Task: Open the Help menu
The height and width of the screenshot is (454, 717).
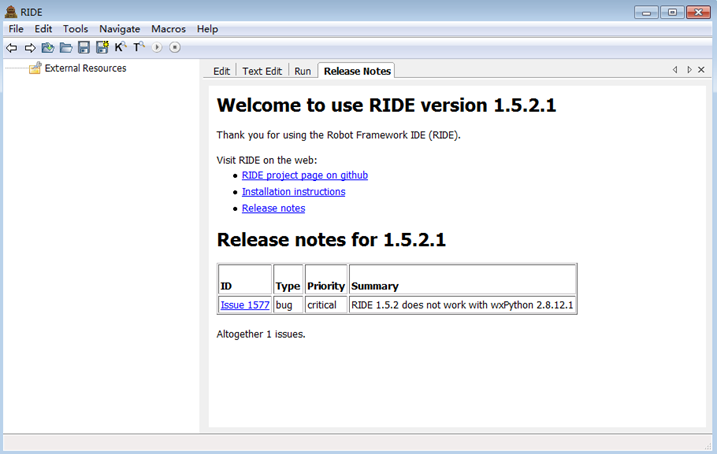Action: tap(207, 29)
